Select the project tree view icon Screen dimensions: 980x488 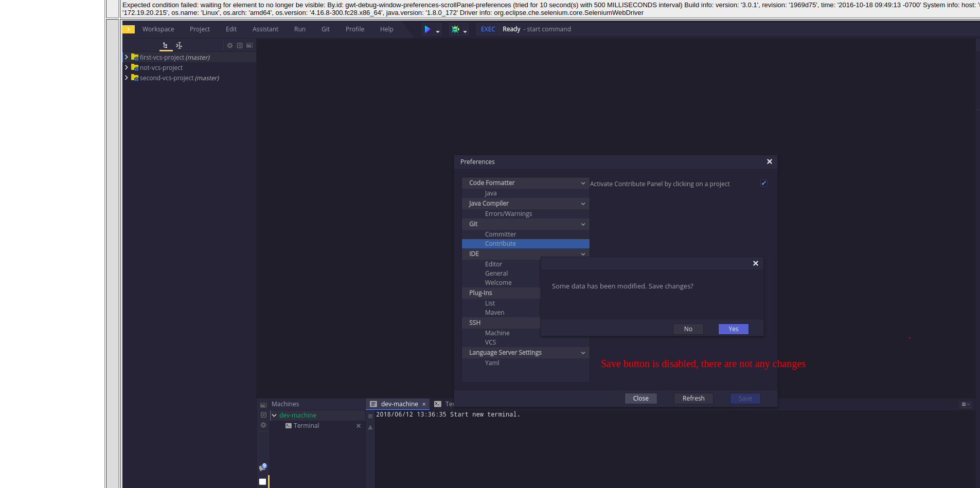coord(166,45)
